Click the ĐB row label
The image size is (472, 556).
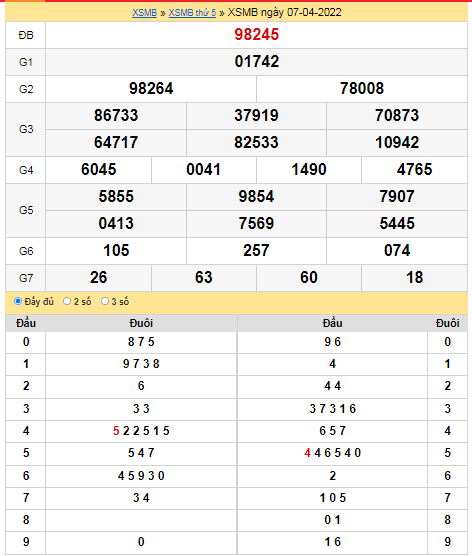point(26,35)
